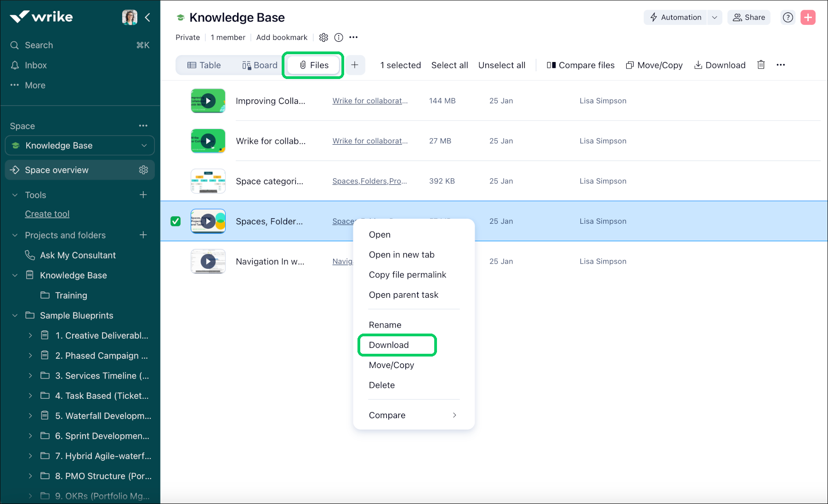Click the Automation lightning icon

(653, 17)
